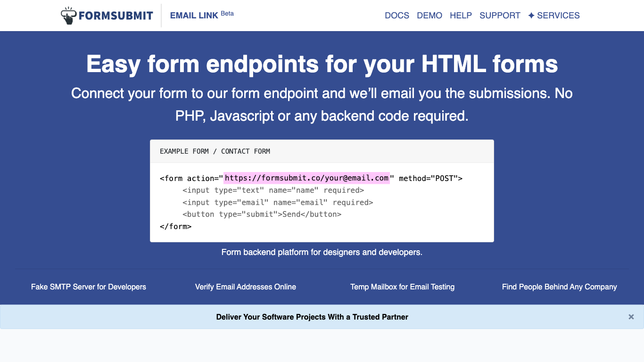The image size is (644, 362).
Task: Open the SUPPORT navigation link
Action: pos(500,16)
